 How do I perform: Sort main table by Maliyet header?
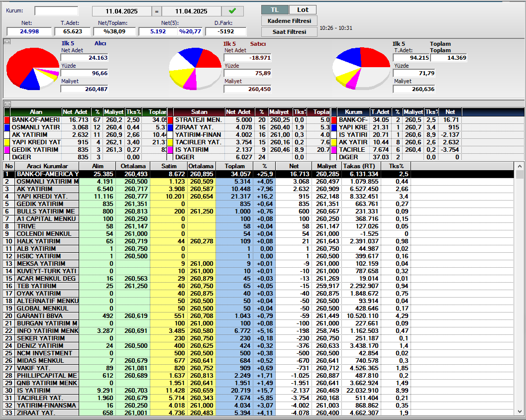click(327, 166)
